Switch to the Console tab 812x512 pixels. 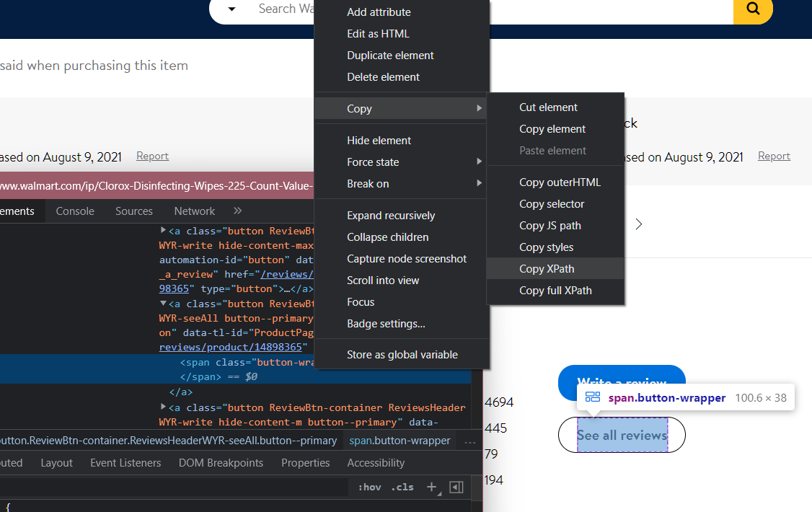pyautogui.click(x=75, y=211)
